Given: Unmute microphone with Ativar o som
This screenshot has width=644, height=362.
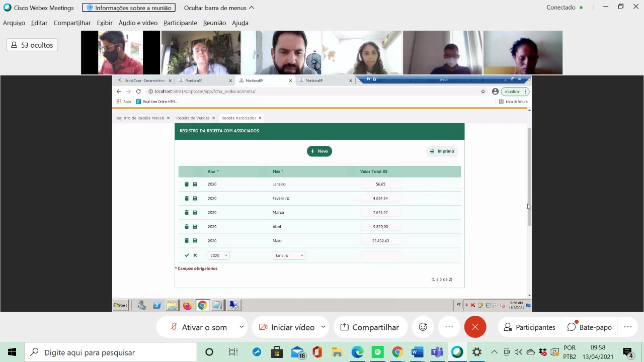Looking at the screenshot, I should coord(199,327).
